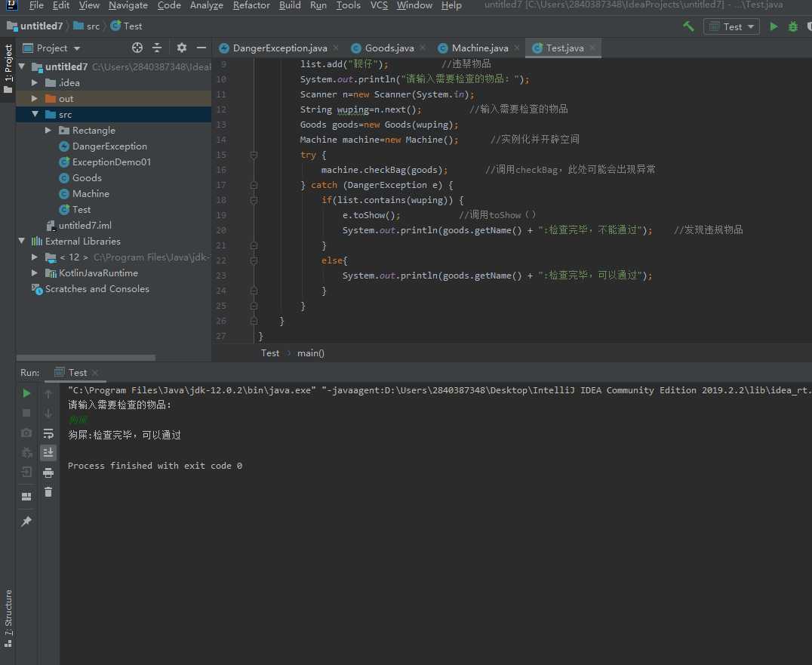Click the up stack trace arrow

(48, 393)
